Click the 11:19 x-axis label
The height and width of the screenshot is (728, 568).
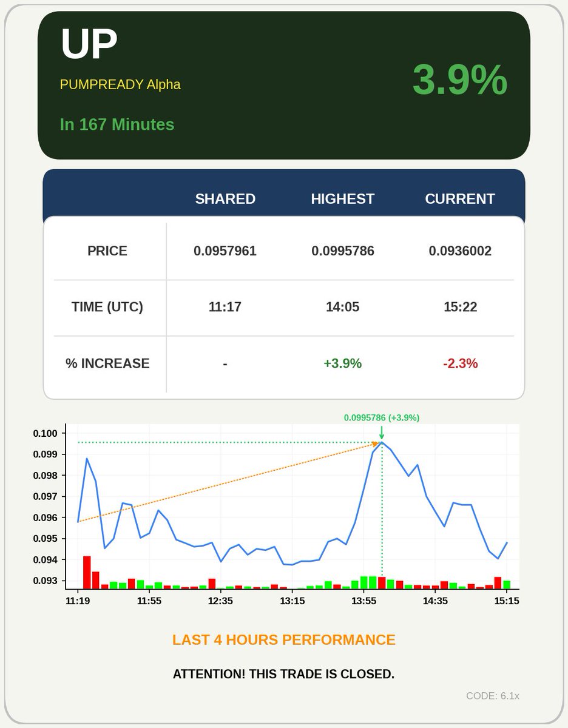78,601
